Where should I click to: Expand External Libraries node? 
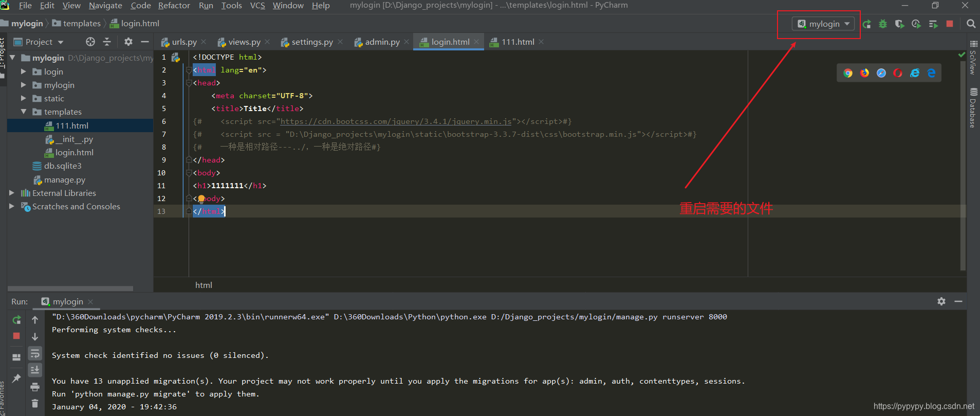[x=12, y=193]
